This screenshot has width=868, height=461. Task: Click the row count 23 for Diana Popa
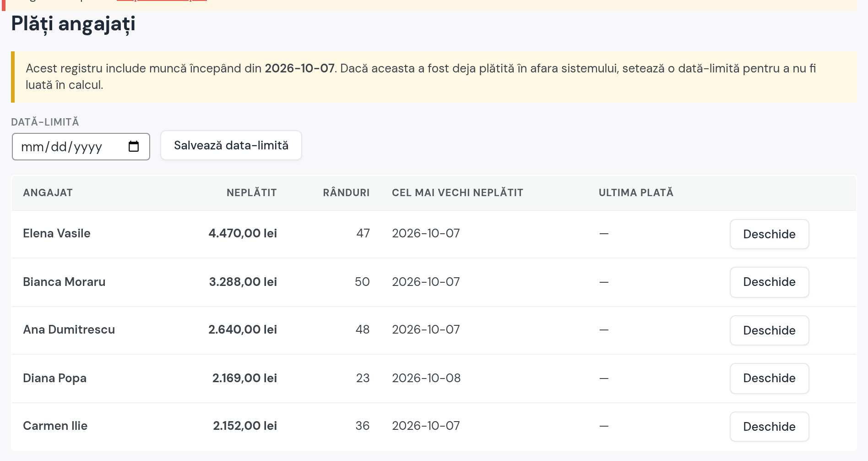tap(363, 378)
